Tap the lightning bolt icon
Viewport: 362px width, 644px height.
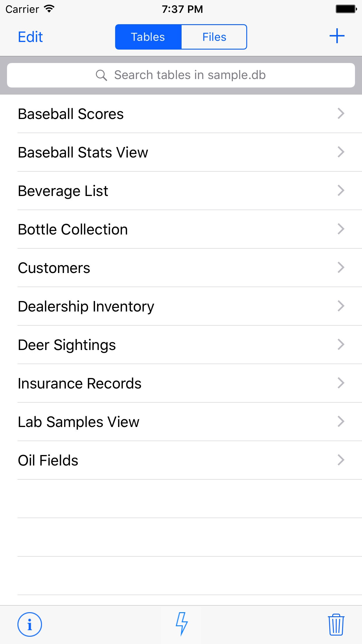181,624
